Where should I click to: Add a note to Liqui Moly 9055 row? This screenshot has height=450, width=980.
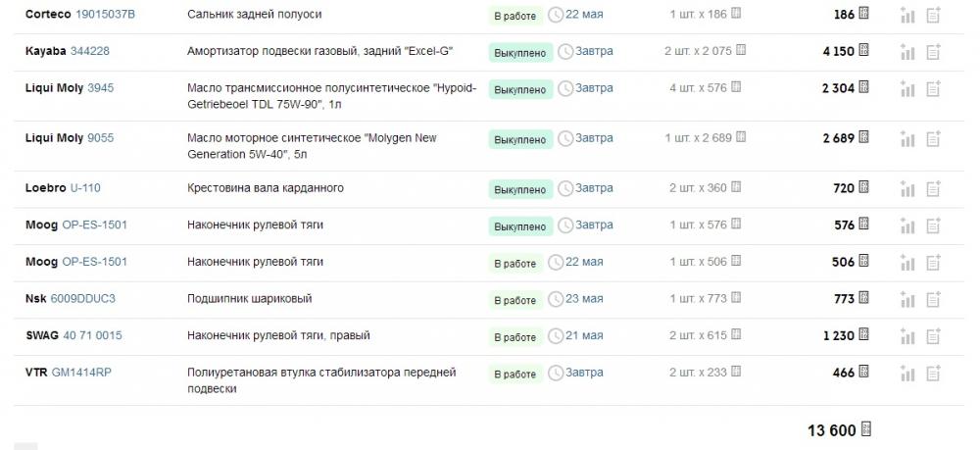pos(933,139)
